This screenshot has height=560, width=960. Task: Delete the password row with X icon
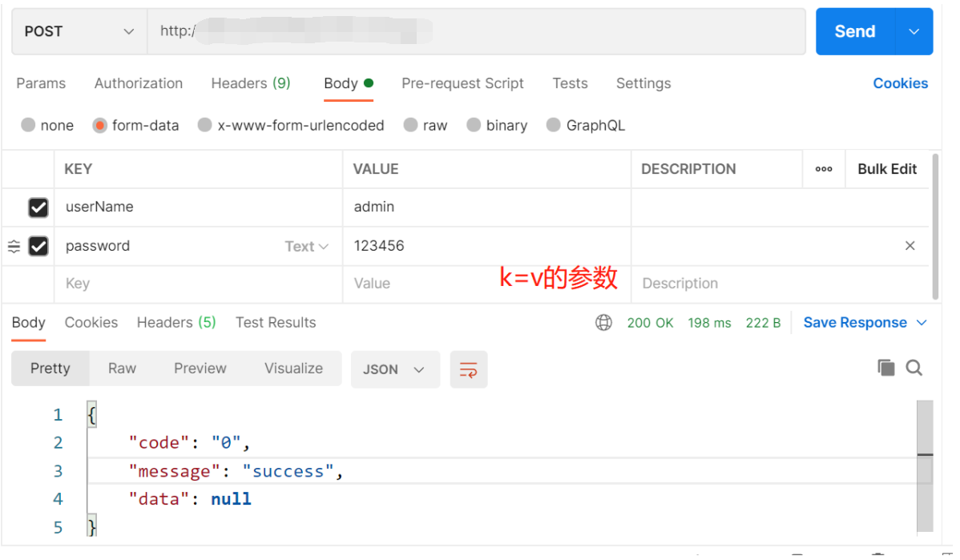tap(910, 246)
